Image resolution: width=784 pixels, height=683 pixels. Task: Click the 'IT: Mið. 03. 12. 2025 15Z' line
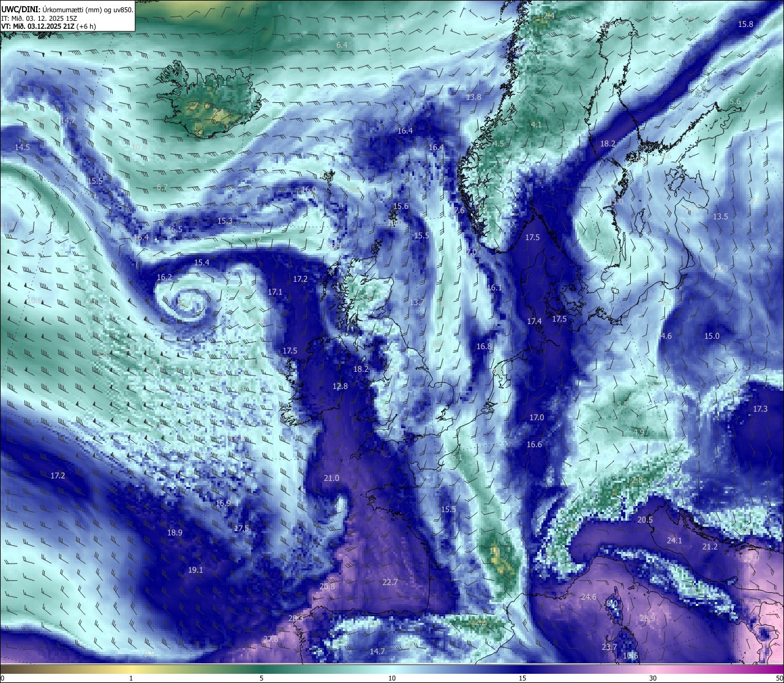[x=39, y=18]
